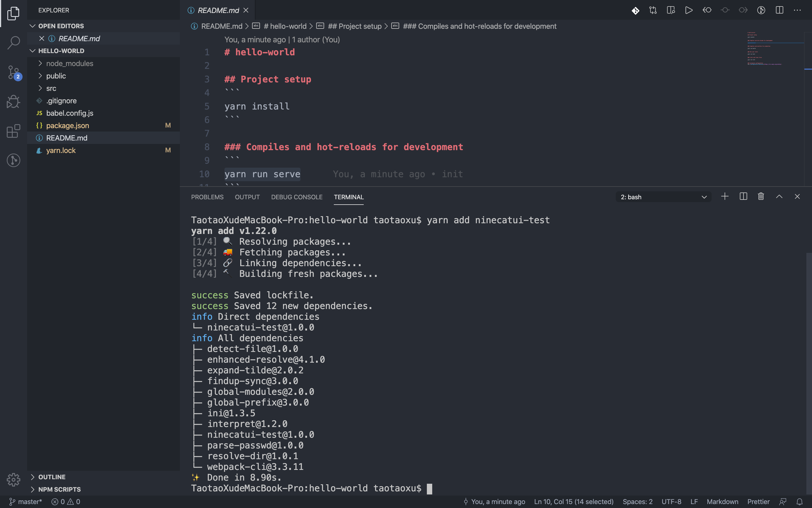
Task: Collapse the Open Editors section
Action: (x=103, y=26)
